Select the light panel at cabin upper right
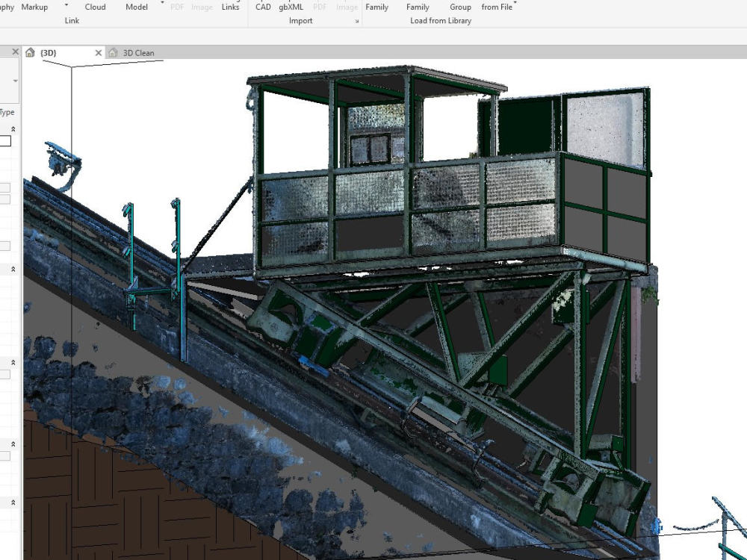The width and height of the screenshot is (747, 560). tap(605, 128)
